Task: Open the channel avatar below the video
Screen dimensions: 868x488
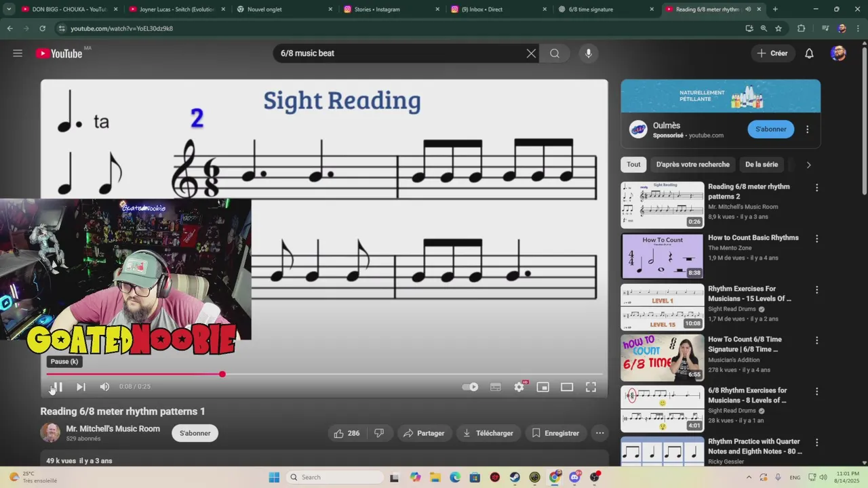Action: pyautogui.click(x=50, y=433)
